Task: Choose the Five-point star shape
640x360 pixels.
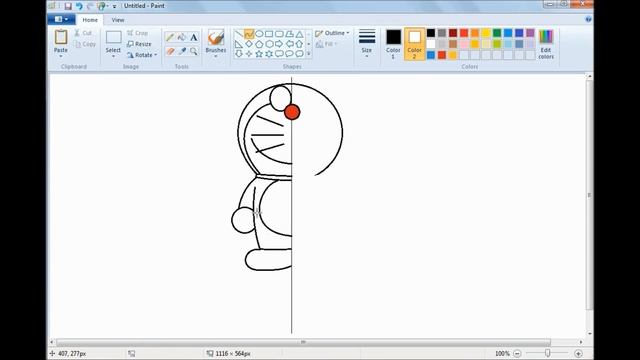Action: [x=259, y=53]
